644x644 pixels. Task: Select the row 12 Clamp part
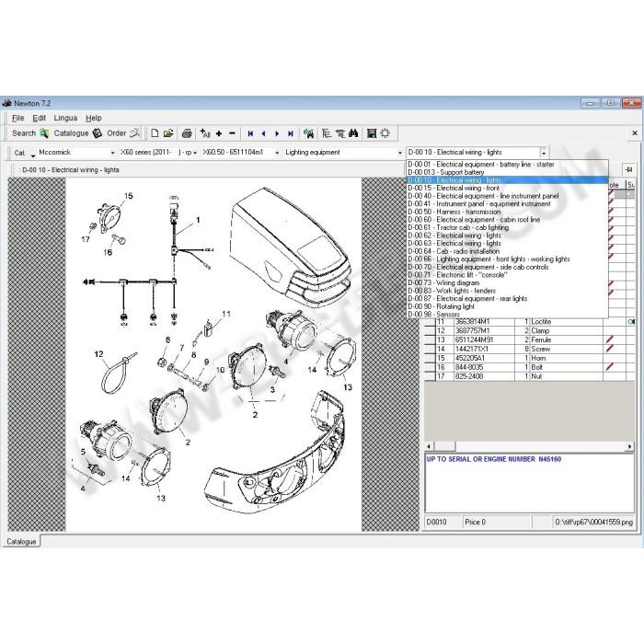pos(530,330)
